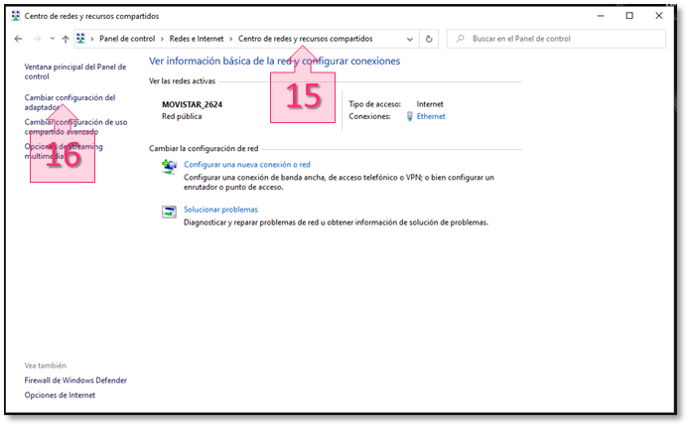This screenshot has width=690, height=428.
Task: Open the Ethernet connection link
Action: click(x=431, y=116)
